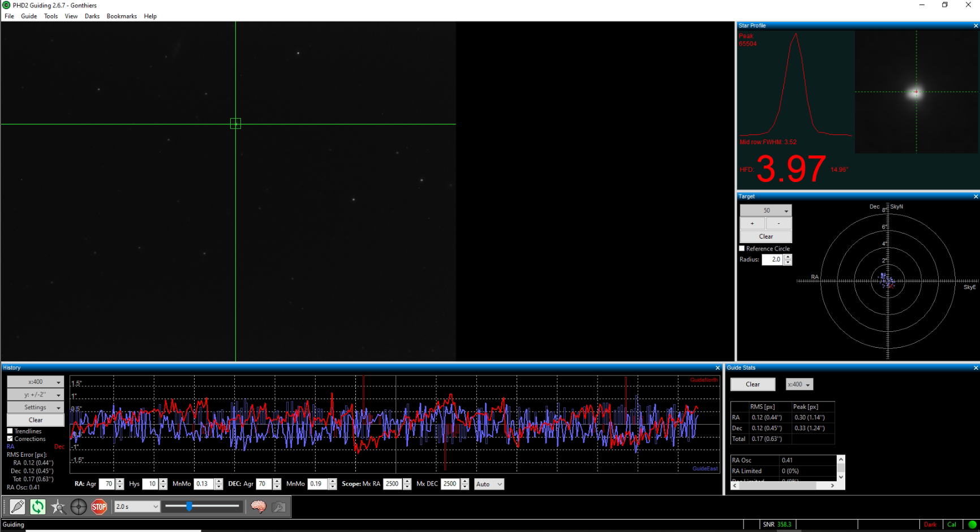980x532 pixels.
Task: Close the Target panel
Action: pyautogui.click(x=975, y=196)
